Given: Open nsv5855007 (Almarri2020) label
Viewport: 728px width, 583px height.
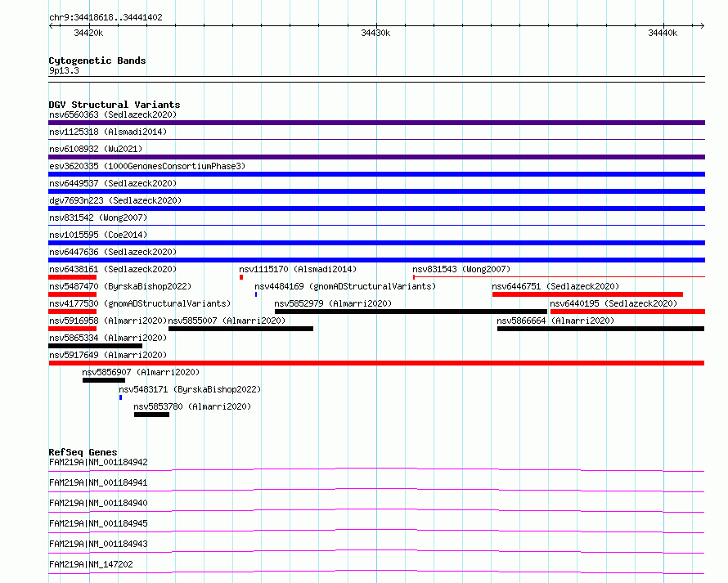Looking at the screenshot, I should tap(227, 321).
